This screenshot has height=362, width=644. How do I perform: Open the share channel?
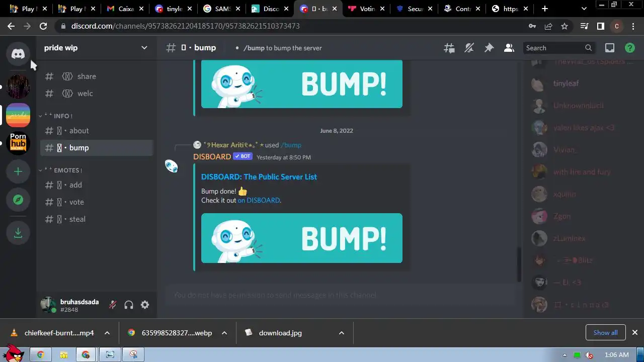click(97, 76)
